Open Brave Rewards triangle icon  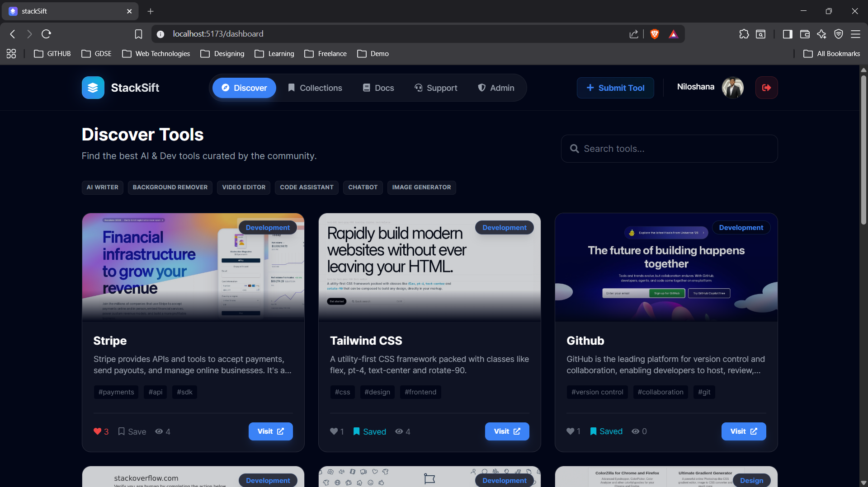674,34
